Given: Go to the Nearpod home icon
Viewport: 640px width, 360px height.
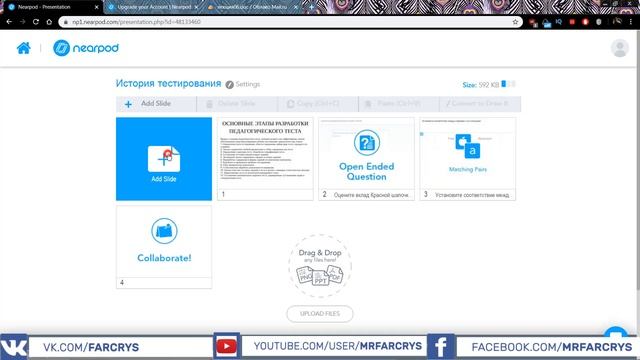Looking at the screenshot, I should coord(24,48).
